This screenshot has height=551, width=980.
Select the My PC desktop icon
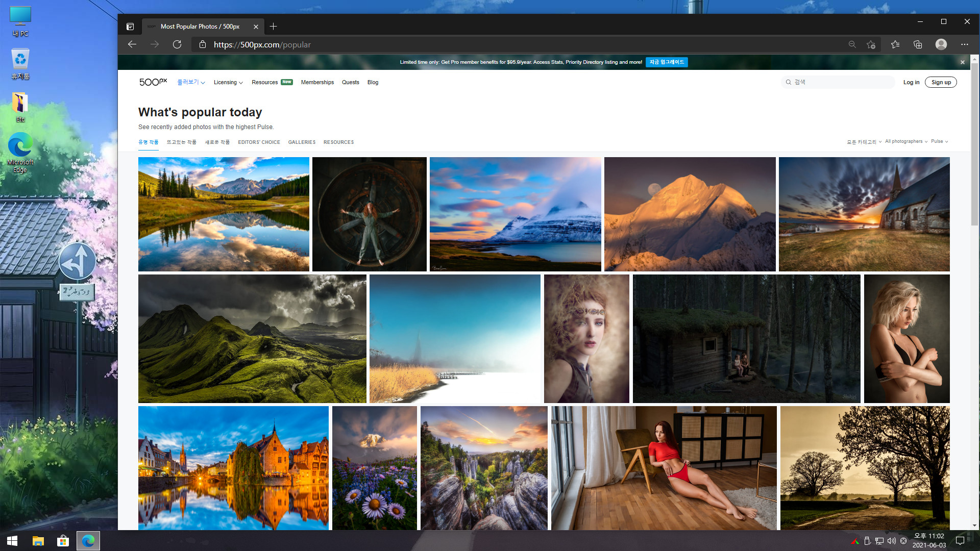20,22
